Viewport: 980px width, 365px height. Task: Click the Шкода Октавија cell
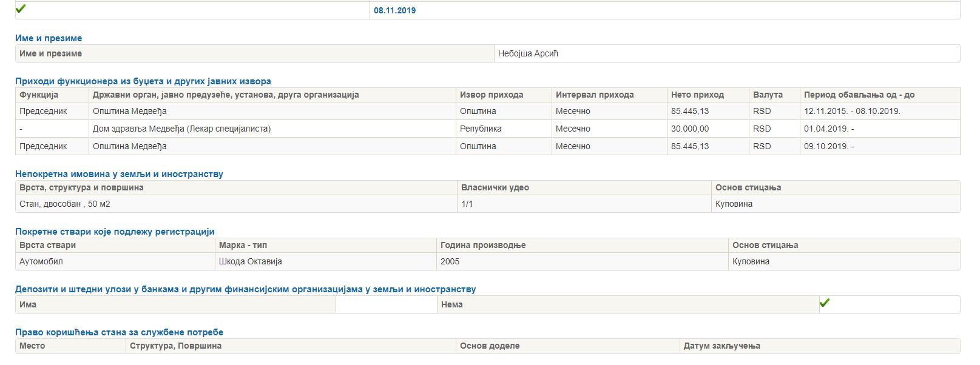pos(250,261)
